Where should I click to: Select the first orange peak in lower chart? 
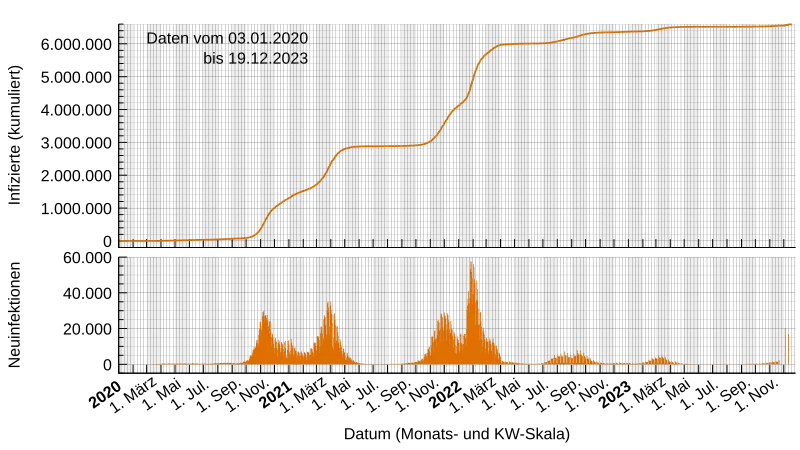(x=265, y=335)
